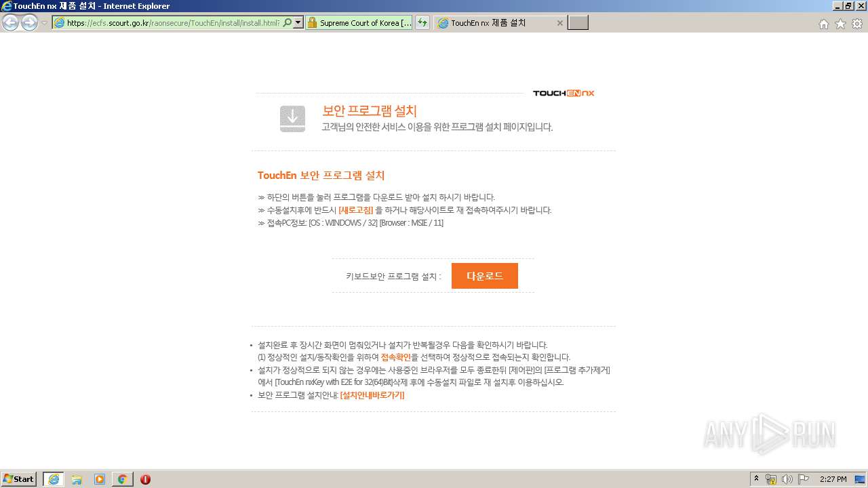Click the address bar search magnifier icon
Viewport: 868px width, 488px height.
[288, 23]
